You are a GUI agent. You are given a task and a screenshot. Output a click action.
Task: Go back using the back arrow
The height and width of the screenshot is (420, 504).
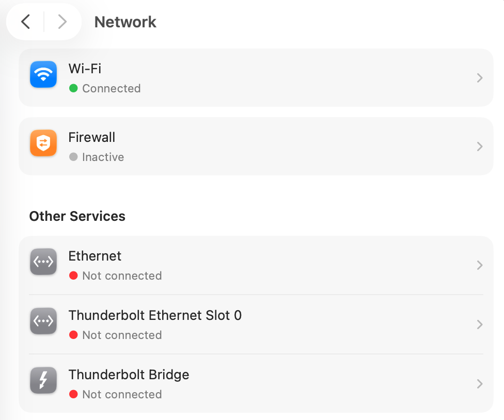click(26, 22)
